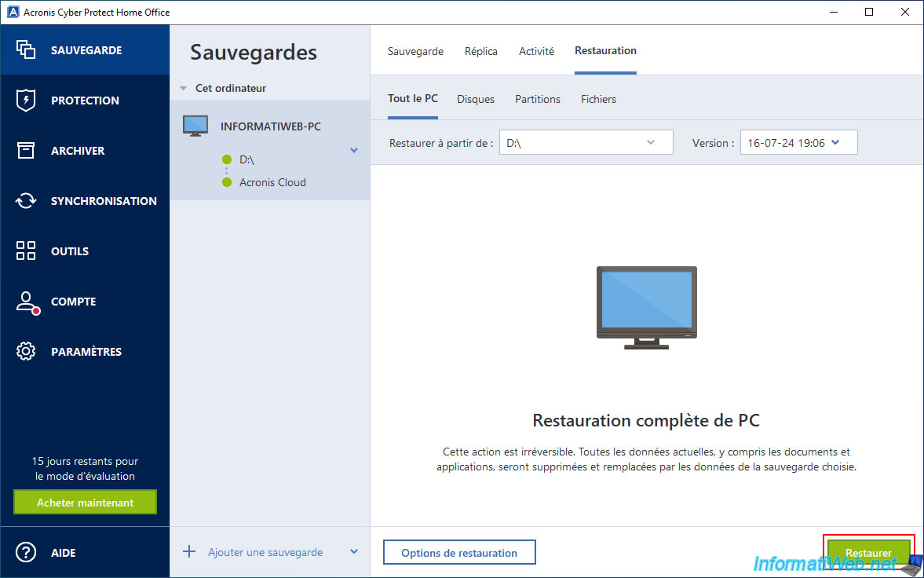Click the Aide question mark icon
Image resolution: width=924 pixels, height=578 pixels.
[x=26, y=553]
